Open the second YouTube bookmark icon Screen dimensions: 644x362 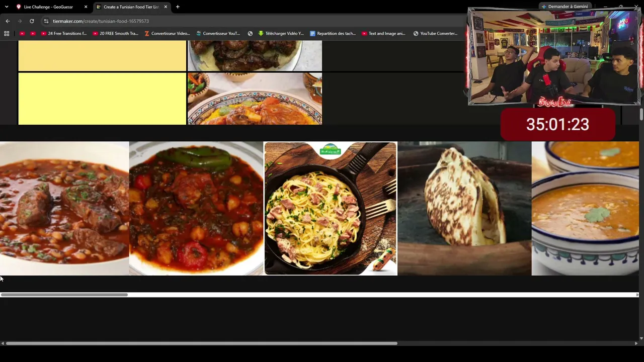tap(33, 34)
